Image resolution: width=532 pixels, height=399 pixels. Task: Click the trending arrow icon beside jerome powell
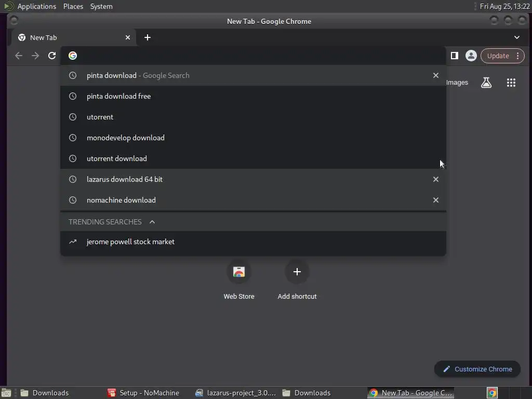[73, 242]
